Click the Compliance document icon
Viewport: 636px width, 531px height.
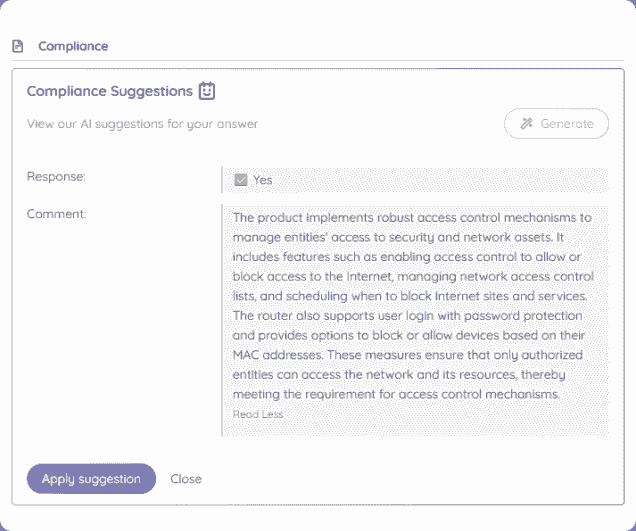[x=17, y=46]
